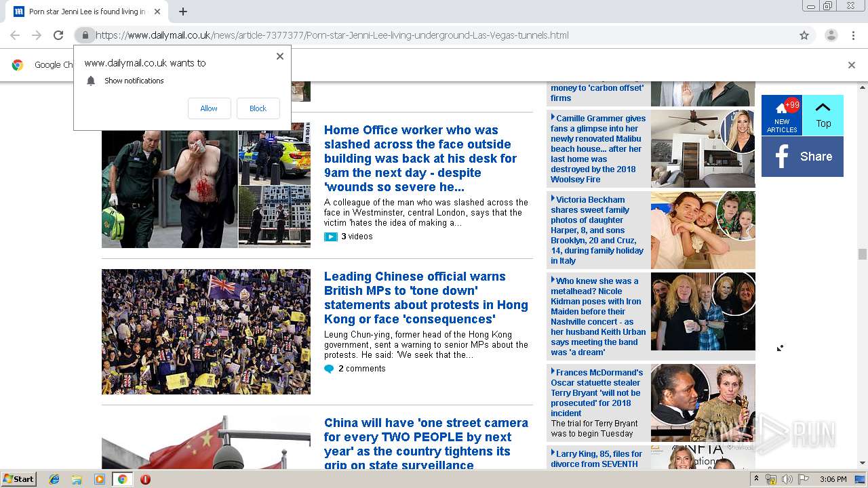The height and width of the screenshot is (488, 868).
Task: Block notifications from dailymail.co.uk
Action: pyautogui.click(x=258, y=108)
